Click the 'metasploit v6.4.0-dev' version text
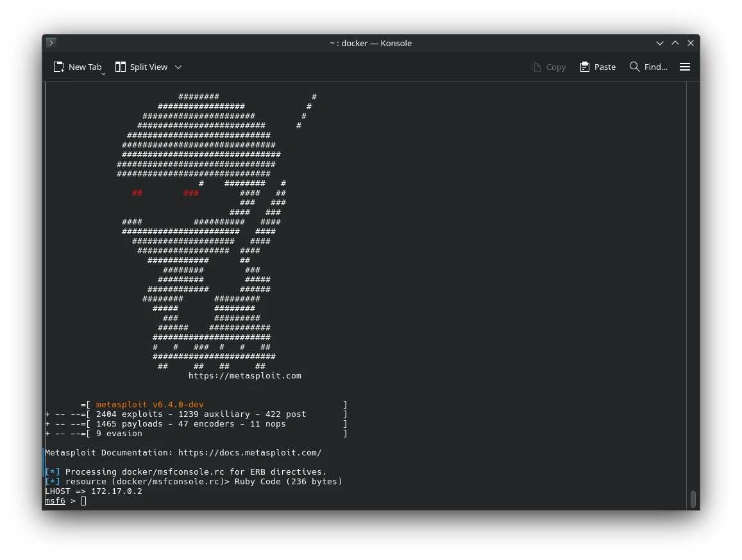The image size is (742, 560). tap(149, 405)
